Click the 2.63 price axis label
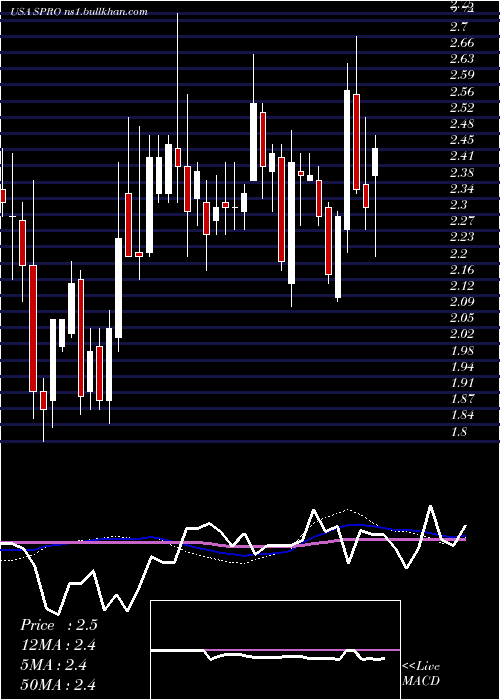Viewport: 500px width, 700px height. [x=462, y=59]
